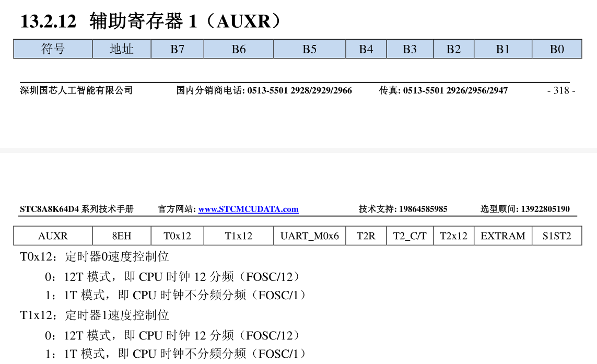Click the tech support number 19864585985
Viewport: 597px width, 364px height.
coord(423,209)
